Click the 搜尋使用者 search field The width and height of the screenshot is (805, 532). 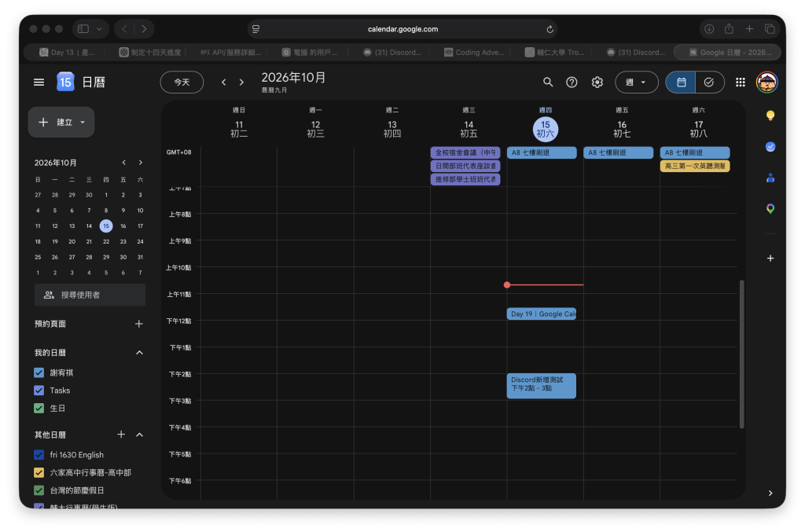tap(90, 295)
